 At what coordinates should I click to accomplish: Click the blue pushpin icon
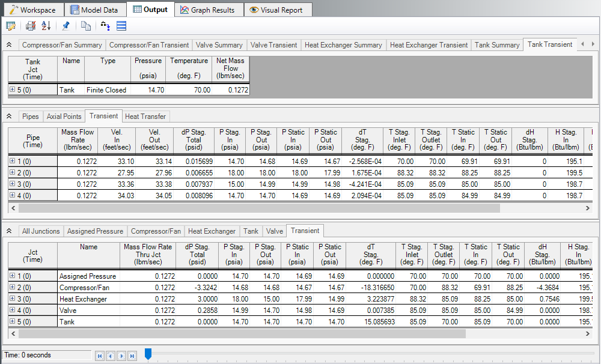(66, 26)
